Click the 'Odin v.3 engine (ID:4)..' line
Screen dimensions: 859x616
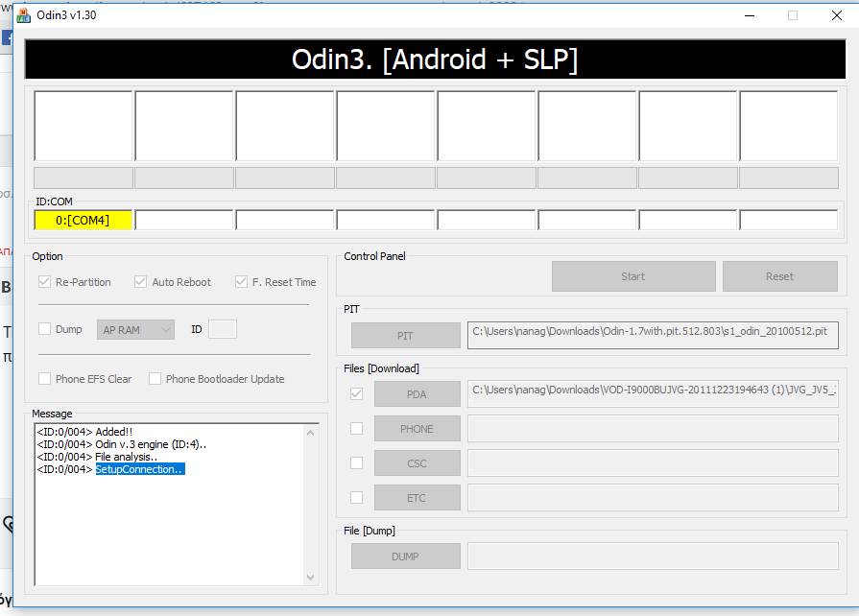(122, 444)
